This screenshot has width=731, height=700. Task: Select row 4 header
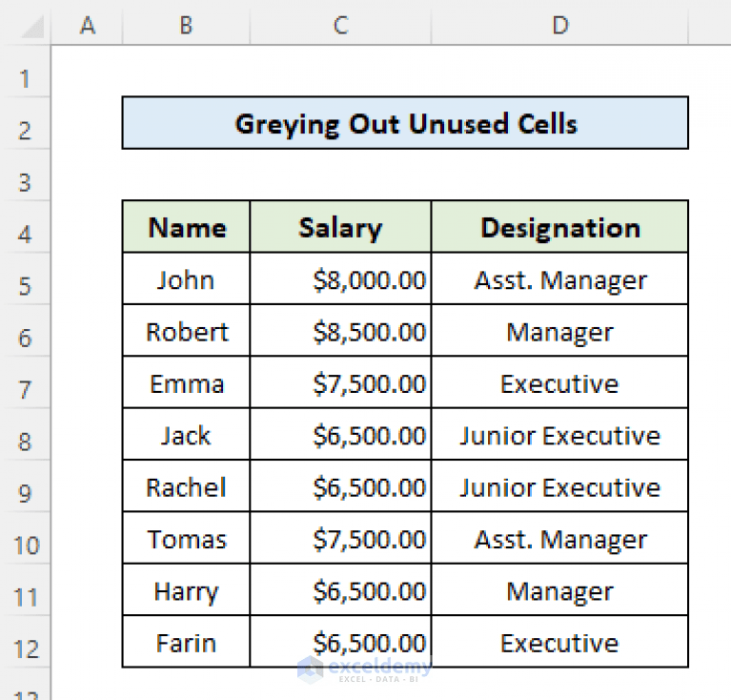(x=25, y=227)
